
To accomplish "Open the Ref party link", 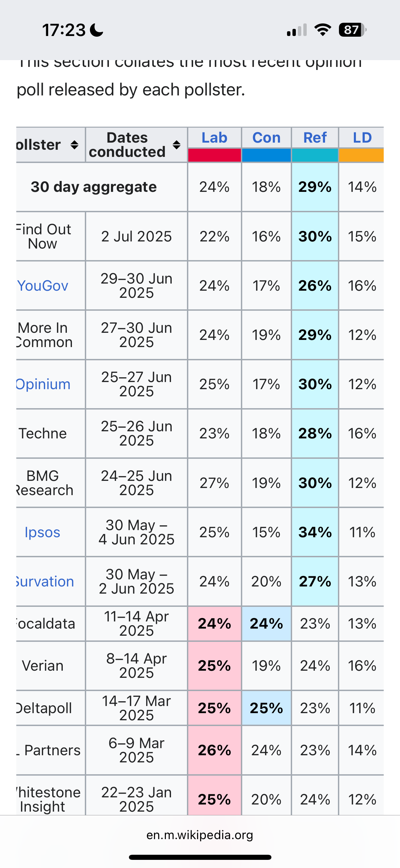I will (x=315, y=138).
